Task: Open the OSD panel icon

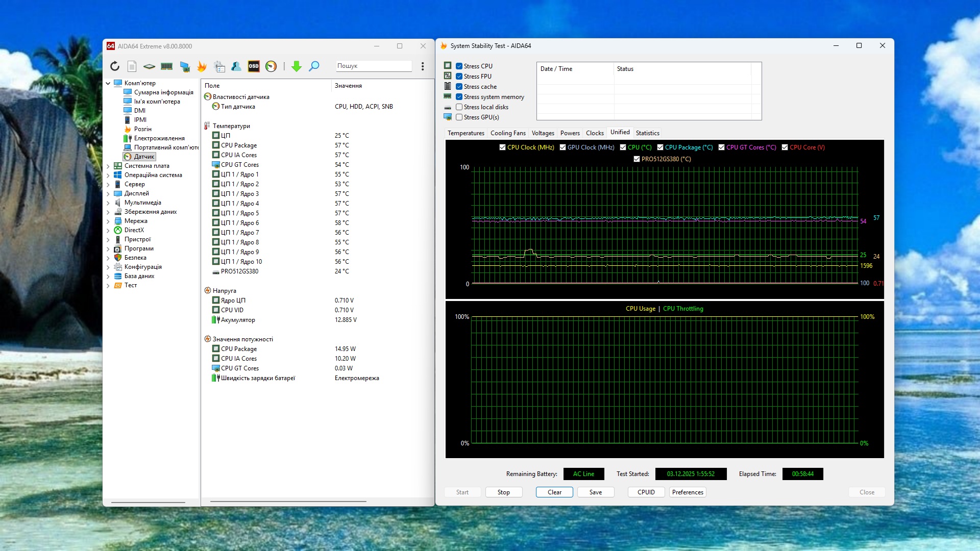Action: coord(254,66)
